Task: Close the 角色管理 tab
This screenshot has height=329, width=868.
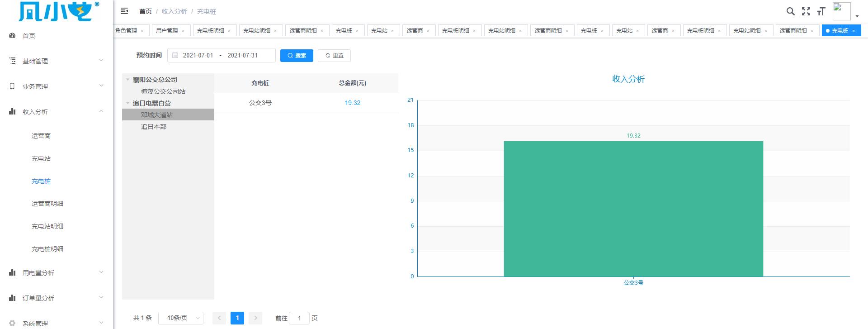Action: (x=142, y=31)
